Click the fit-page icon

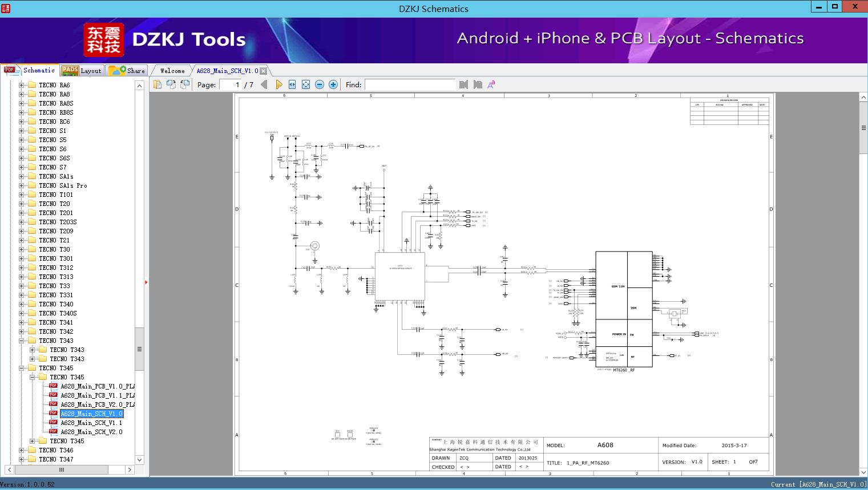pyautogui.click(x=306, y=84)
